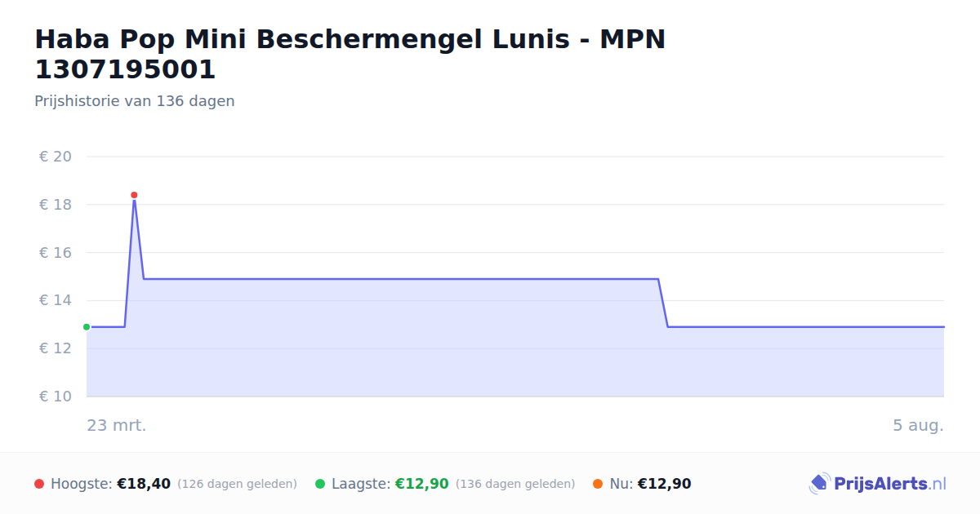The width and height of the screenshot is (980, 514).
Task: Click the € 10 axis label
Action: (56, 397)
